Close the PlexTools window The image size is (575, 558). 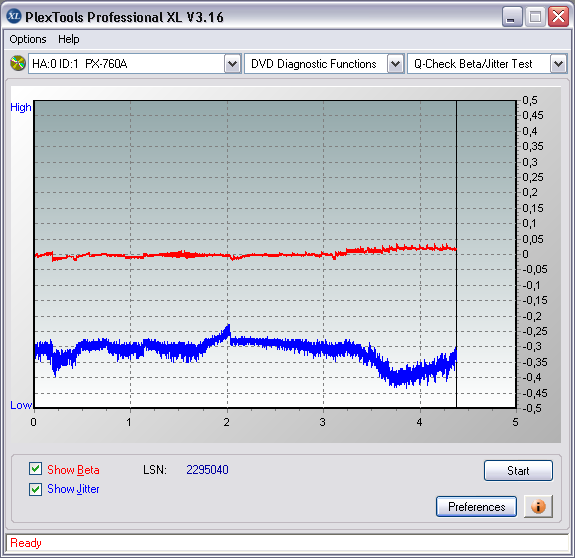(558, 17)
